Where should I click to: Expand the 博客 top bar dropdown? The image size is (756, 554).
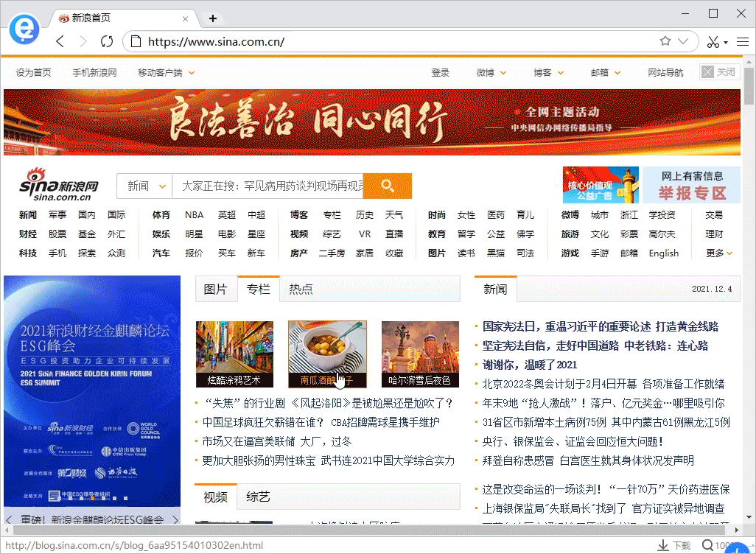(561, 73)
